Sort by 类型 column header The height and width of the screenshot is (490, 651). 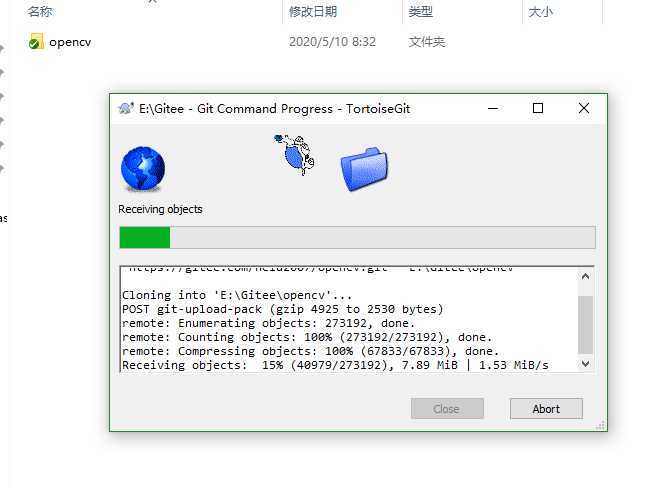coord(420,11)
